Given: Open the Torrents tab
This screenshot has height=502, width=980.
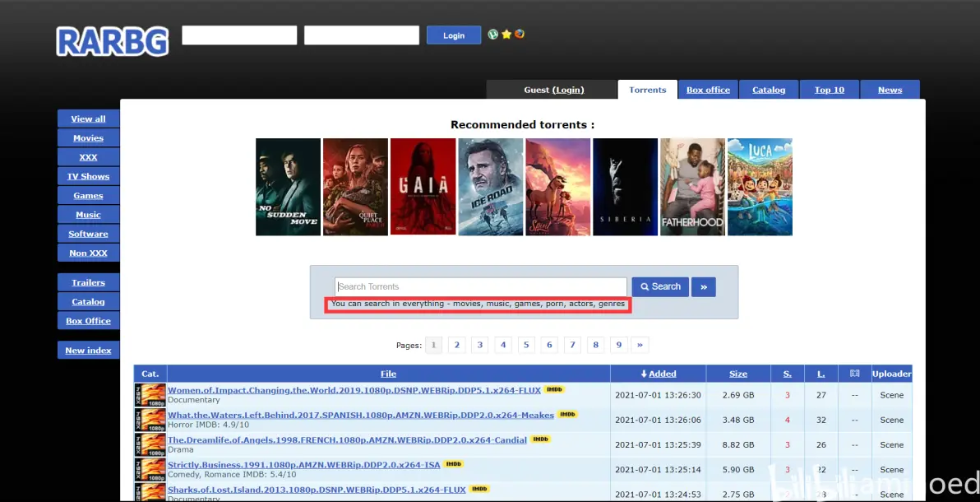Looking at the screenshot, I should tap(648, 90).
